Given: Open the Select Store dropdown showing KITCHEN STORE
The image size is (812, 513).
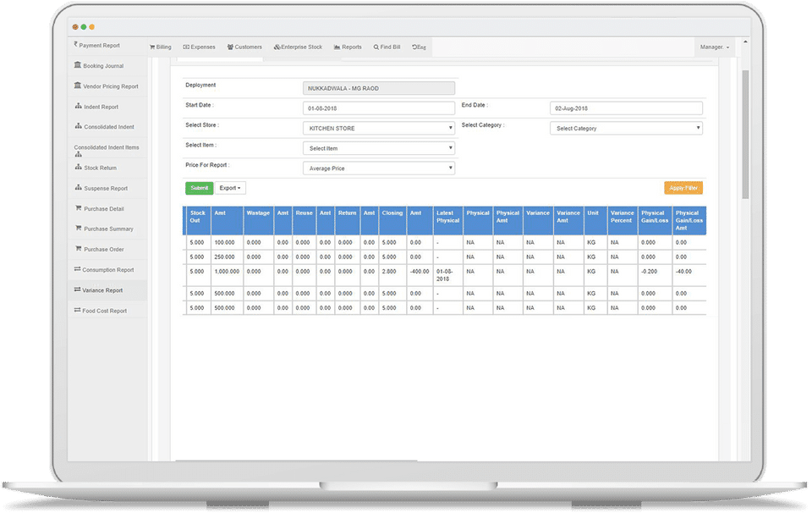Looking at the screenshot, I should (379, 128).
